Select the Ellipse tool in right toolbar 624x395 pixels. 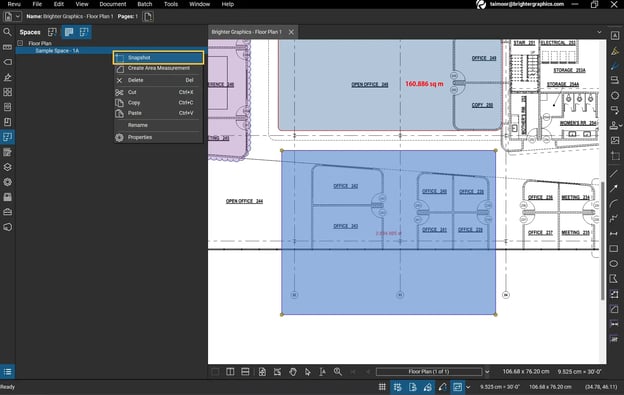click(x=614, y=264)
